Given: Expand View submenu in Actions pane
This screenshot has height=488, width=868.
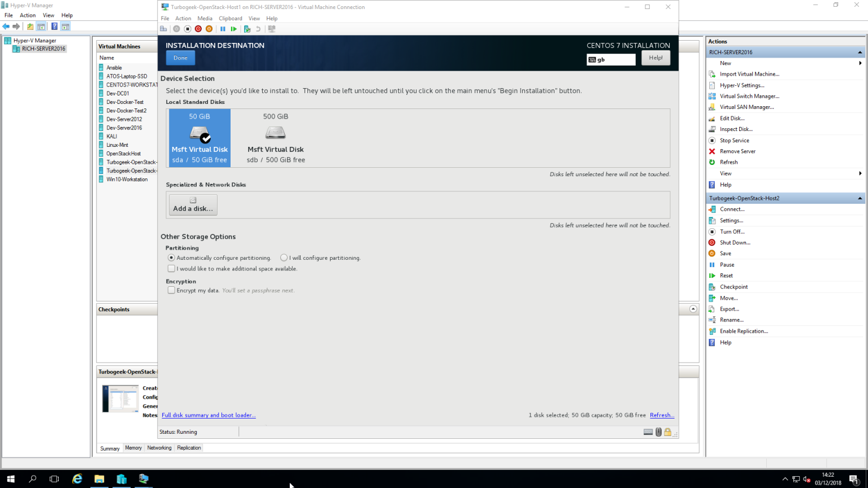Looking at the screenshot, I should 860,173.
